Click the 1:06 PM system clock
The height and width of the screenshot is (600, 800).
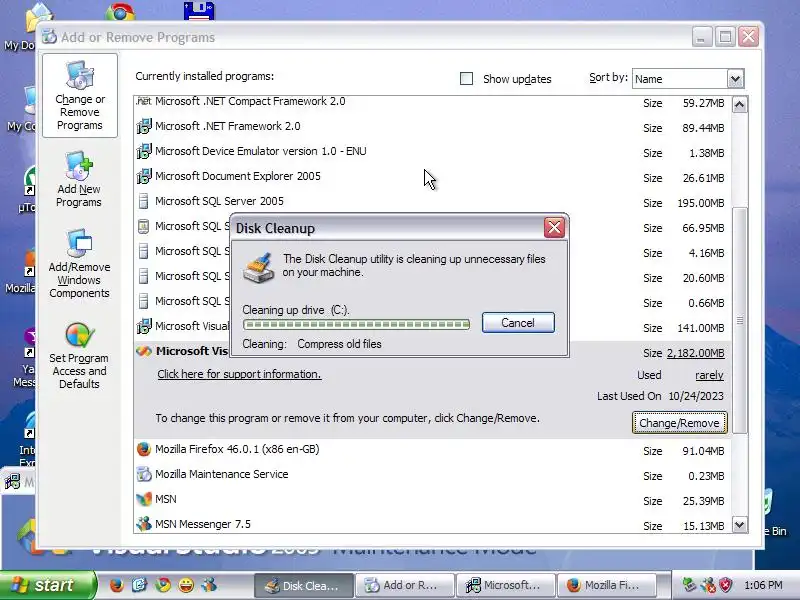pos(763,585)
